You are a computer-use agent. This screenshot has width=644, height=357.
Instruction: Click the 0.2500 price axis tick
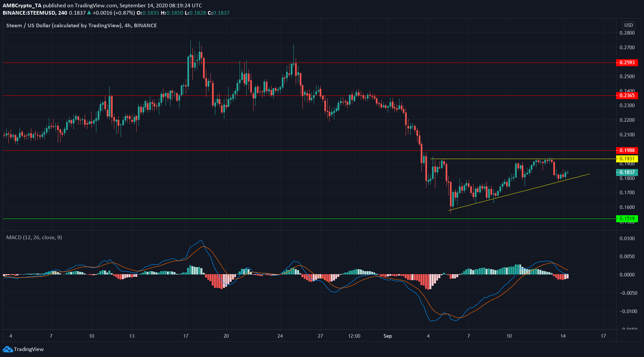pyautogui.click(x=627, y=77)
